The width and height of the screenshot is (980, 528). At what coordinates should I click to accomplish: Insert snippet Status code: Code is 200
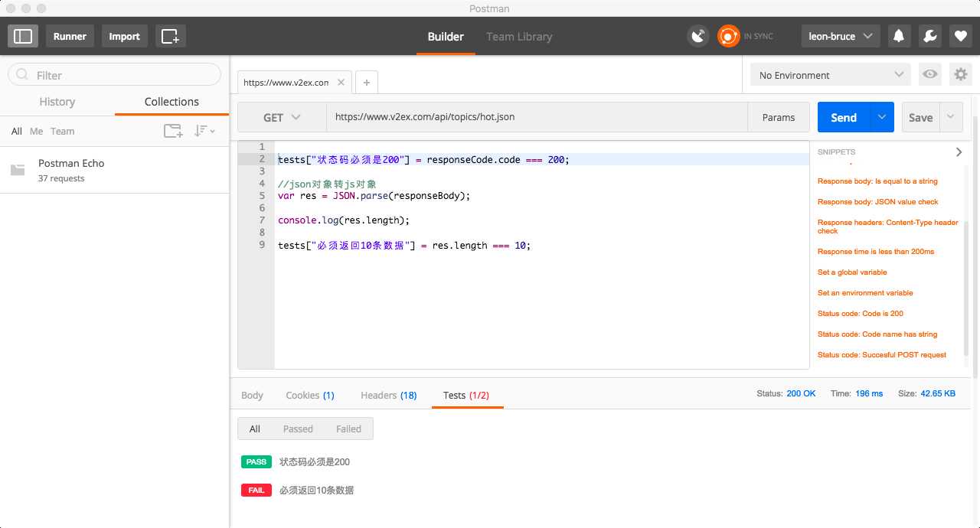pos(861,313)
